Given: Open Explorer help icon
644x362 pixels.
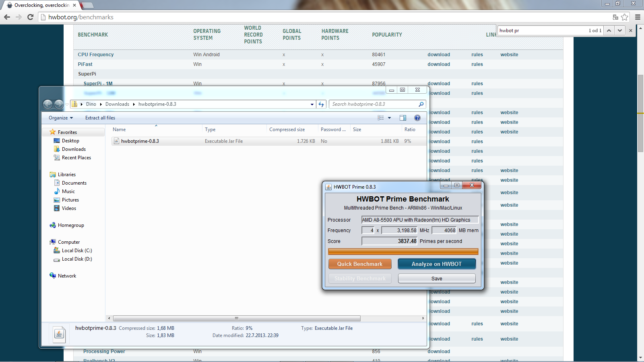Looking at the screenshot, I should click(417, 118).
